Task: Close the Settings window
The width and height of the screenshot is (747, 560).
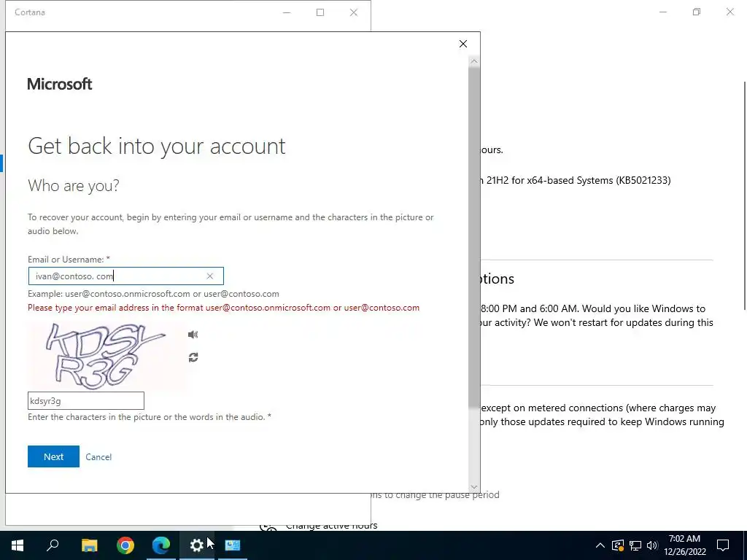Action: [x=729, y=12]
